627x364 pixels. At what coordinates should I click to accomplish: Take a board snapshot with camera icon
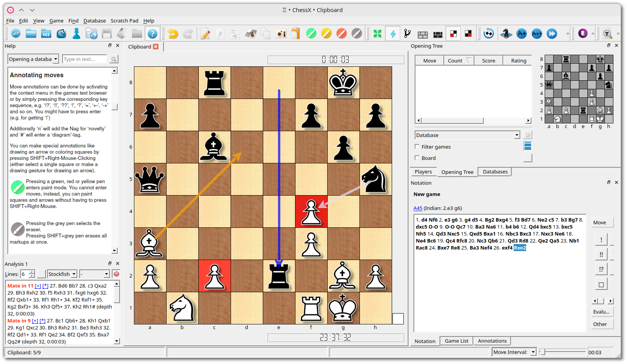281,33
